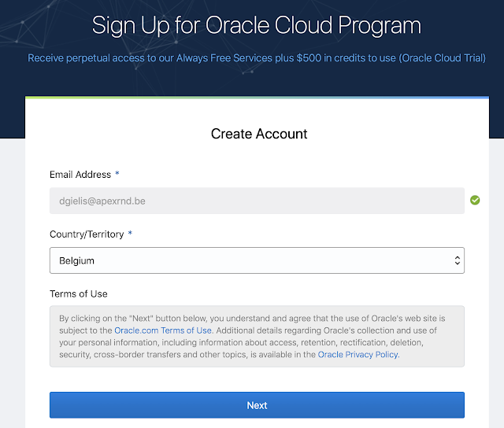Viewport: 504px width, 428px height.
Task: Open the Country/Territory dropdown
Action: pyautogui.click(x=257, y=260)
